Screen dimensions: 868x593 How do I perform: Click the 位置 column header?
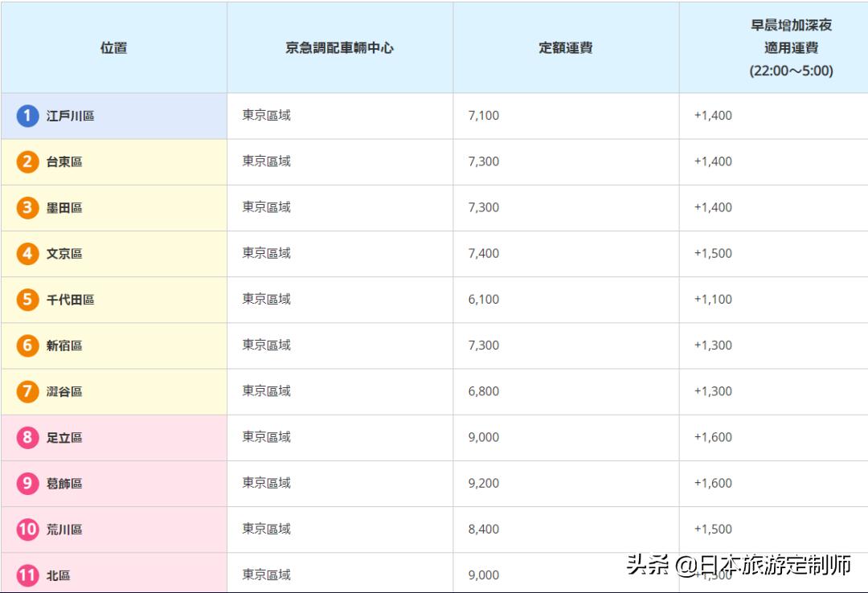pyautogui.click(x=113, y=47)
